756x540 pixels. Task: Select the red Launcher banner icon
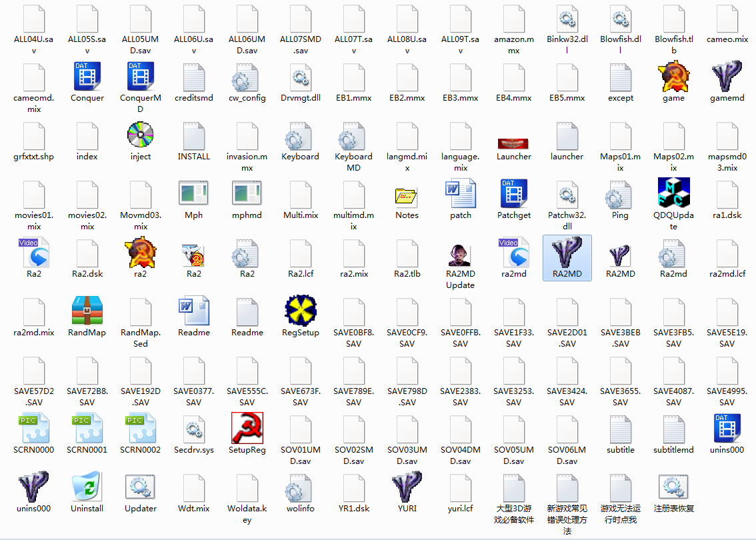[x=513, y=143]
